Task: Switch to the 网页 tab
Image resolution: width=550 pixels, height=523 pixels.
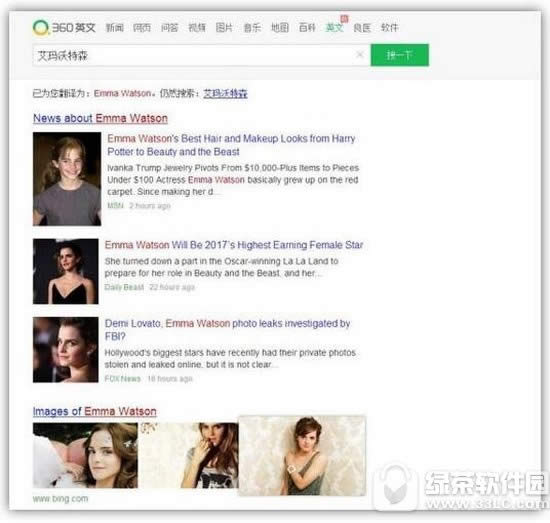Action: coord(142,28)
